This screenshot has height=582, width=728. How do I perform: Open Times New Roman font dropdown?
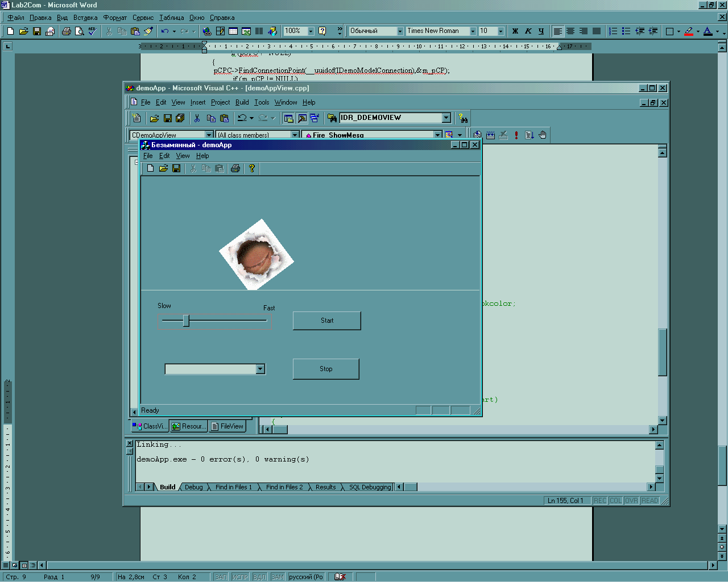473,31
